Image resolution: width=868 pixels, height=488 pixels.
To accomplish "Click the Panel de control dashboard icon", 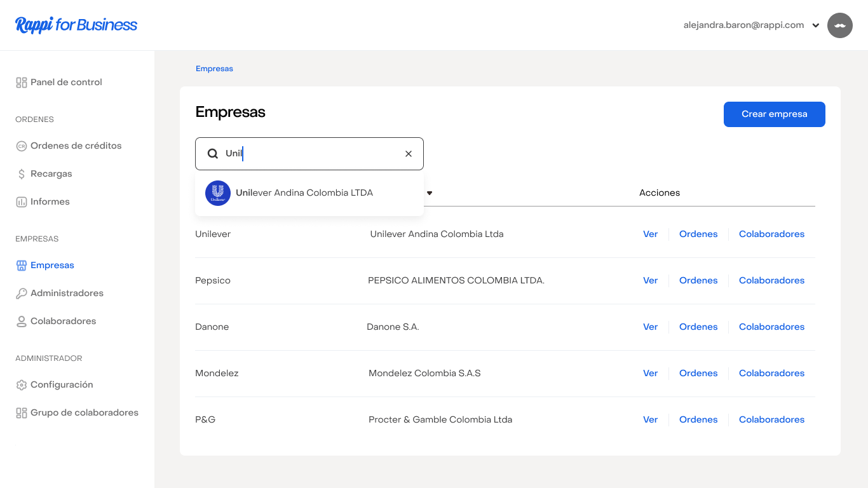I will coord(22,83).
